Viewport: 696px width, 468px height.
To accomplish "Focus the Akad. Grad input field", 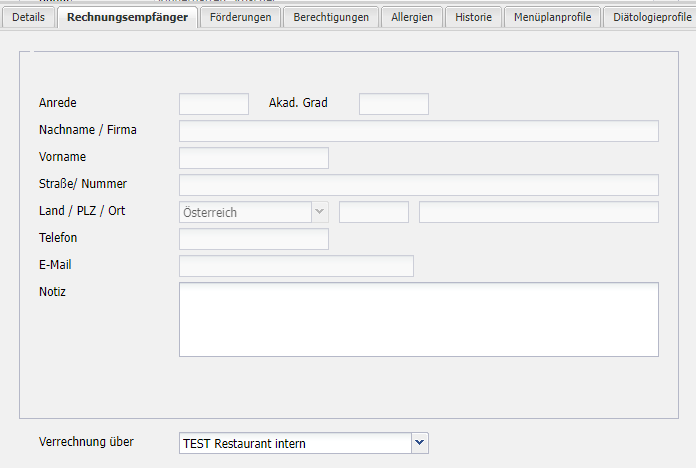I will coord(393,104).
